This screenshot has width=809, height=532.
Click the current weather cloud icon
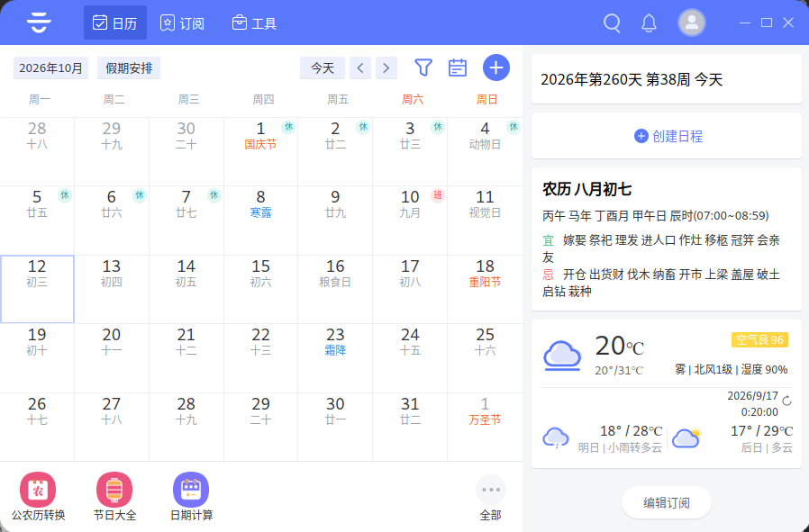[562, 356]
